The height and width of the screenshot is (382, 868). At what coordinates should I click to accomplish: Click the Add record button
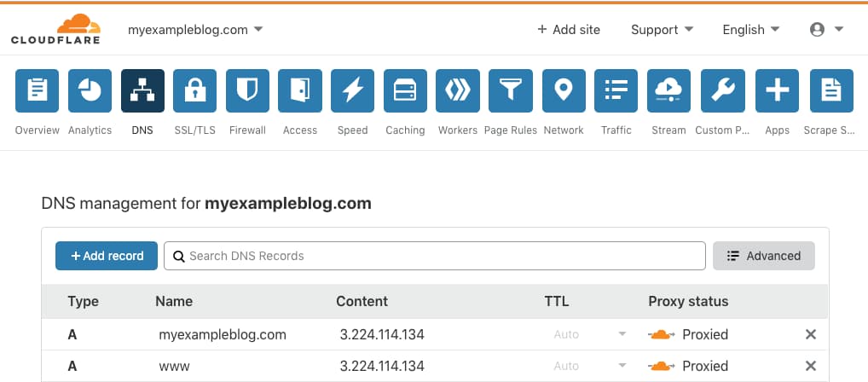(x=107, y=256)
